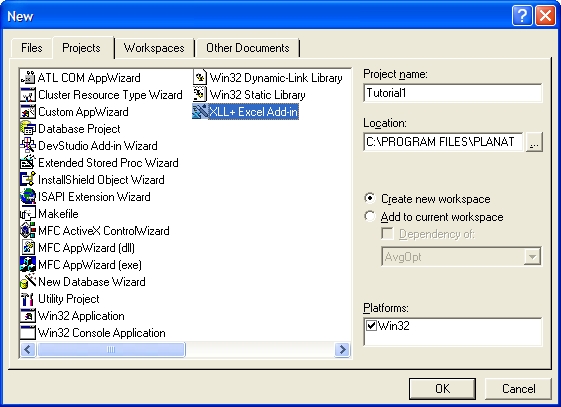Open the Other Documents tab
This screenshot has height=407, width=561.
coord(248,48)
